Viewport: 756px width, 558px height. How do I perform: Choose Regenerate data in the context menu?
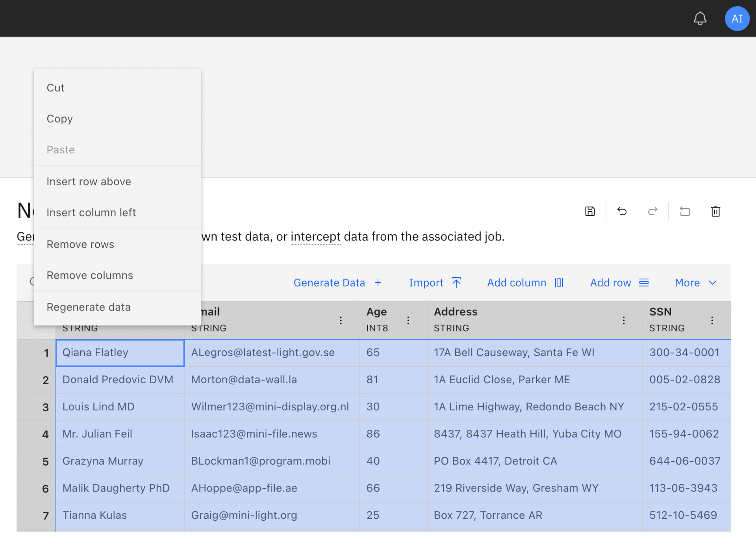[x=89, y=307]
